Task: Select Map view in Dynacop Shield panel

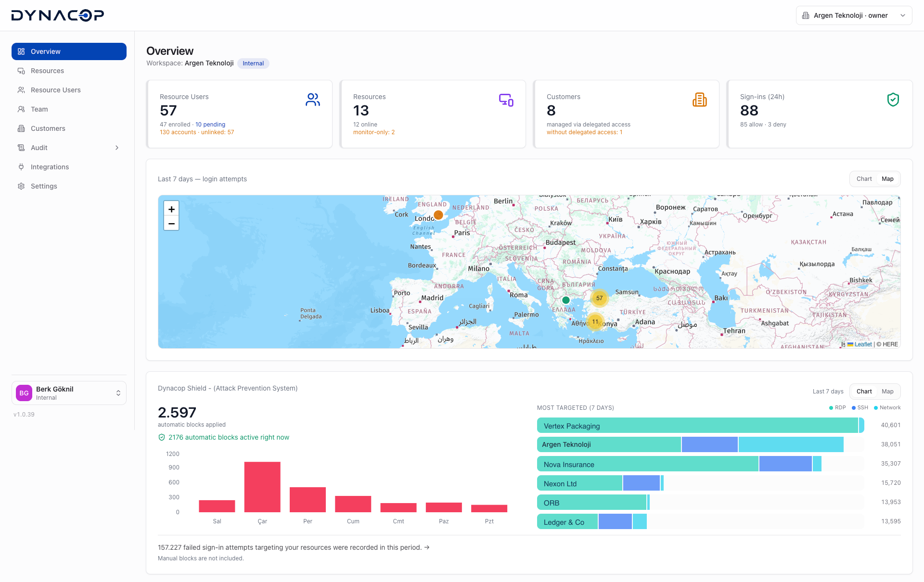Action: 887,392
